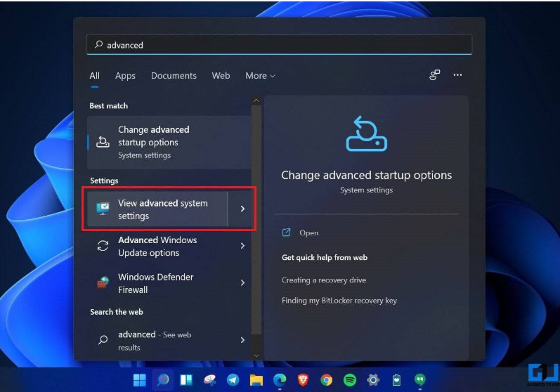560x392 pixels.
Task: Open 'Finding my BitLocker recovery key' link
Action: pyautogui.click(x=339, y=301)
